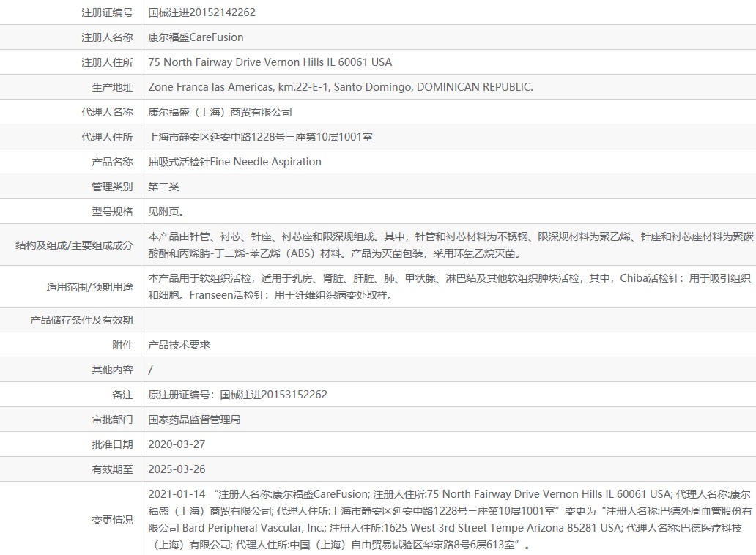Click the 代理人名称 field label

click(107, 112)
